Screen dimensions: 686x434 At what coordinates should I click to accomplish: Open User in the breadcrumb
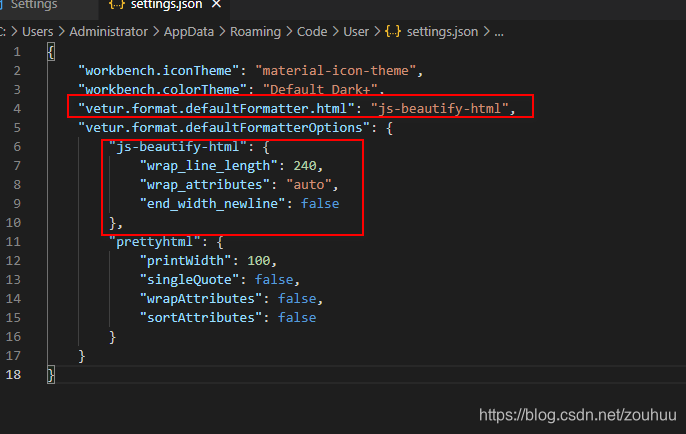356,32
